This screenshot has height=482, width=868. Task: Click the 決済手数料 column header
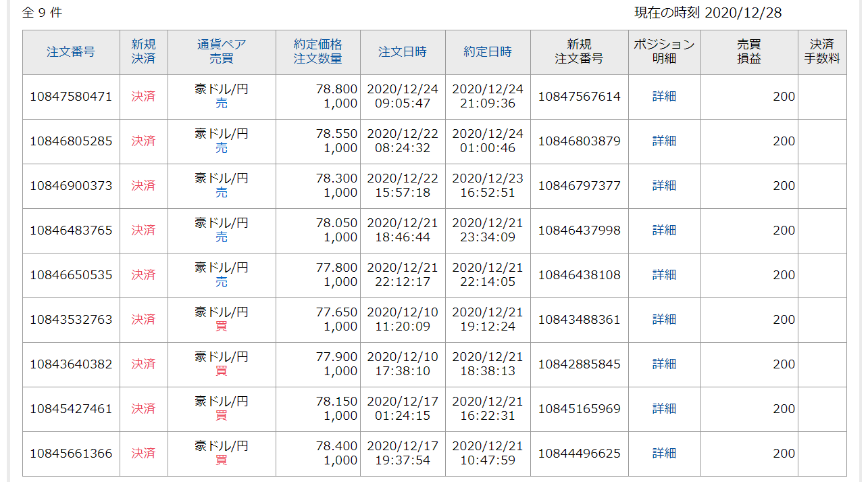click(x=822, y=52)
